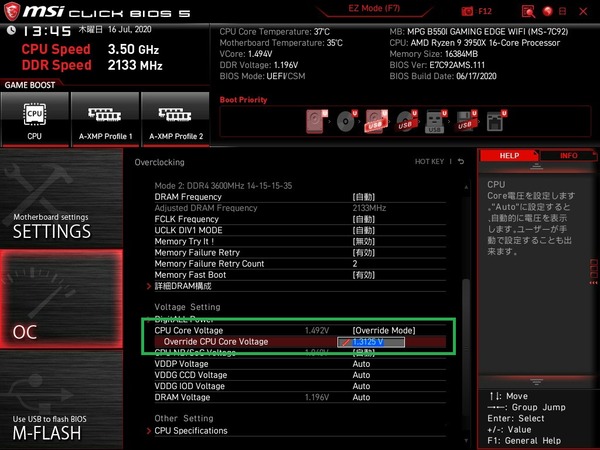
Task: Select the DRAM Voltage Auto value
Action: tap(361, 397)
